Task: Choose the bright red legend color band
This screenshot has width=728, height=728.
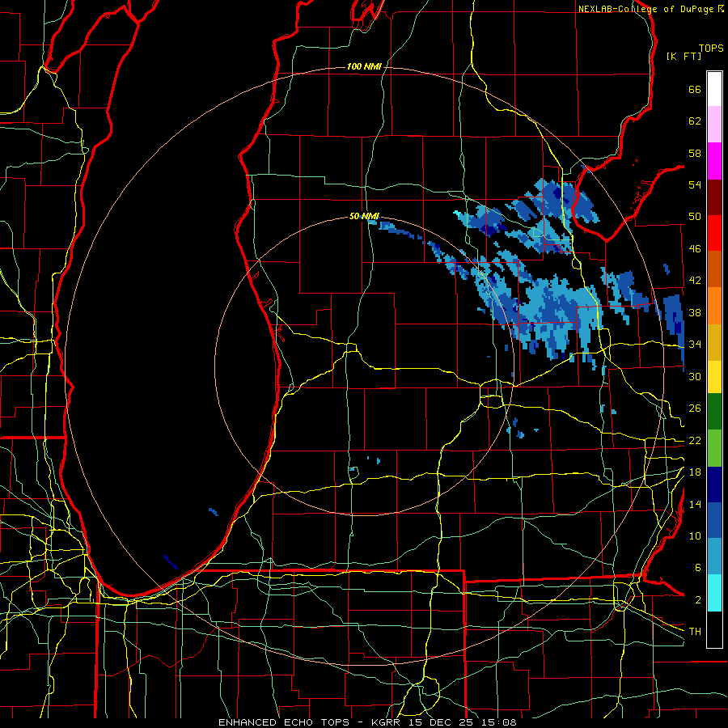Action: pyautogui.click(x=714, y=233)
